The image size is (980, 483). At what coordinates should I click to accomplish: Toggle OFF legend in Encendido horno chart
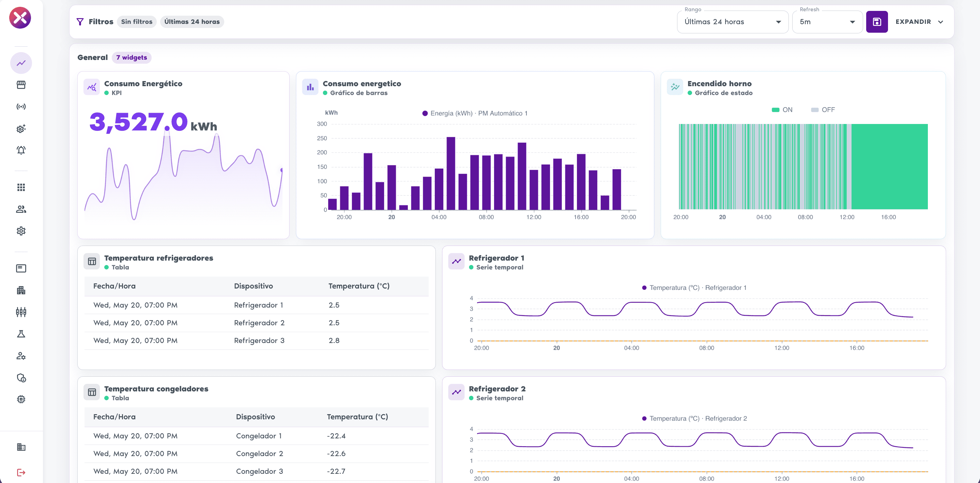point(823,110)
